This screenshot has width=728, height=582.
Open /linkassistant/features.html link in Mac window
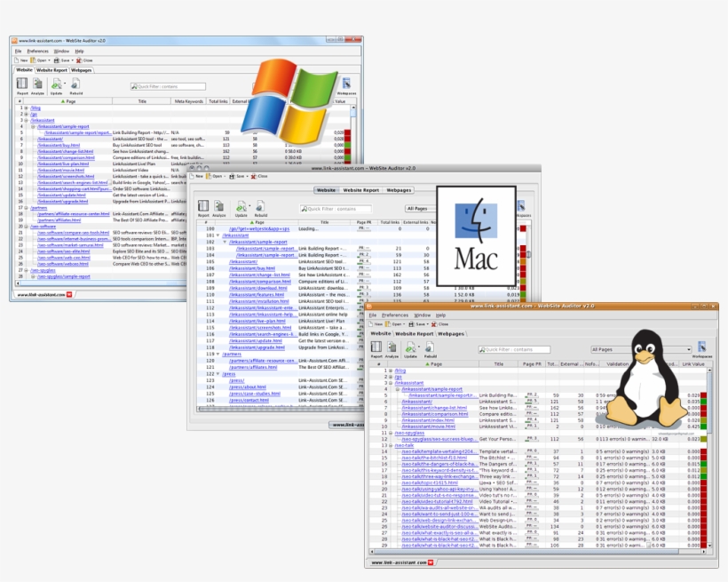257,295
